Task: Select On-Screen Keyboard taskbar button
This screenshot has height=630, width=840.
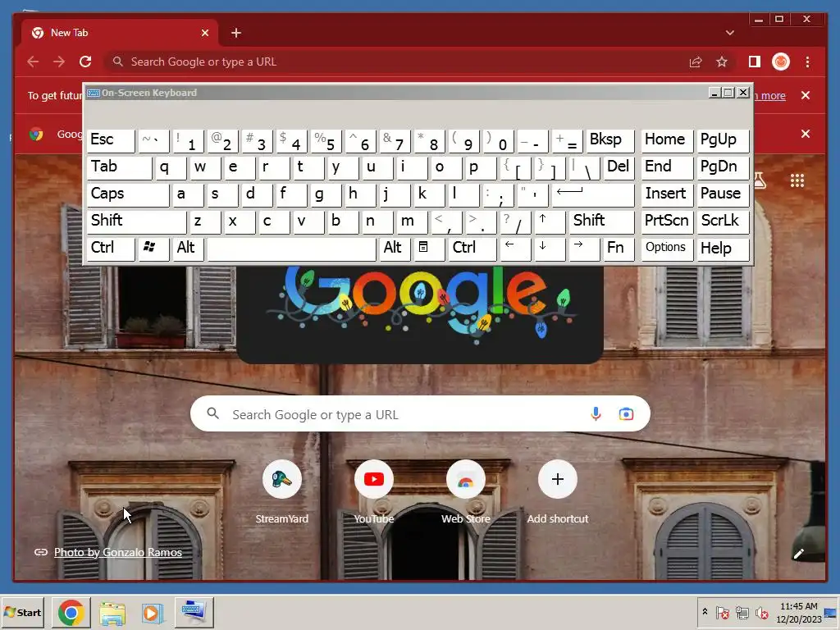Action: [x=194, y=612]
